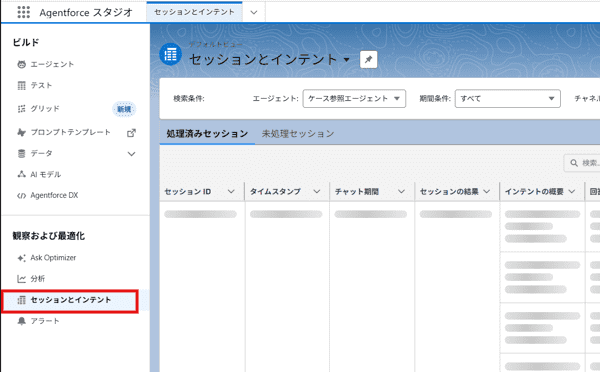Open テスト in the sidebar

[x=41, y=85]
